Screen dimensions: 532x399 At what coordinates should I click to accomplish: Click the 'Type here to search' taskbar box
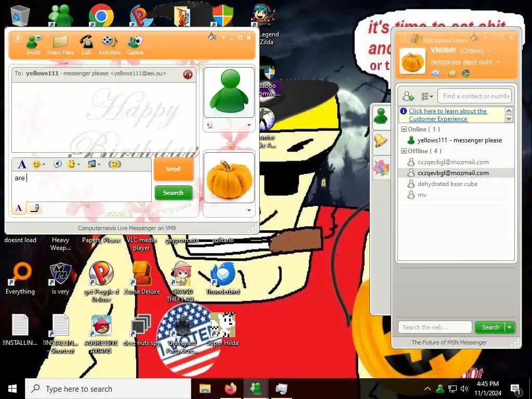(x=108, y=389)
